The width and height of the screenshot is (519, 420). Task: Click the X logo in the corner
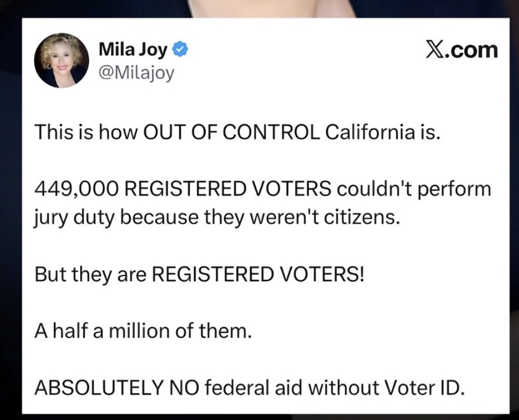(x=433, y=50)
